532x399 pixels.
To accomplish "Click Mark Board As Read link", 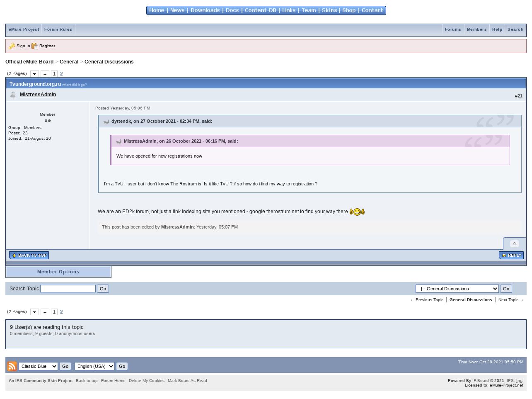I will [187, 381].
